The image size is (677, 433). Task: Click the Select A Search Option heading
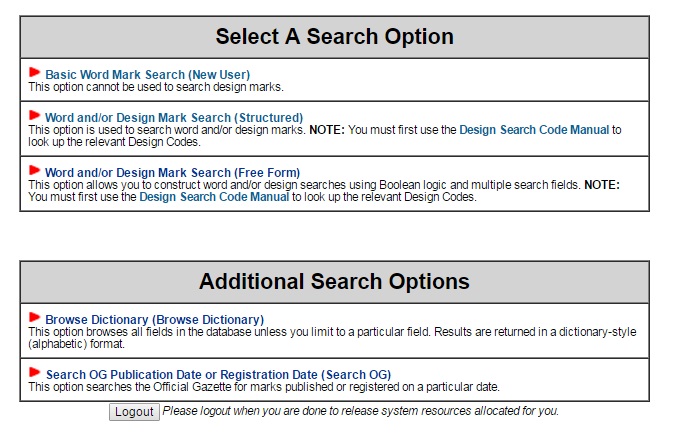tap(335, 37)
